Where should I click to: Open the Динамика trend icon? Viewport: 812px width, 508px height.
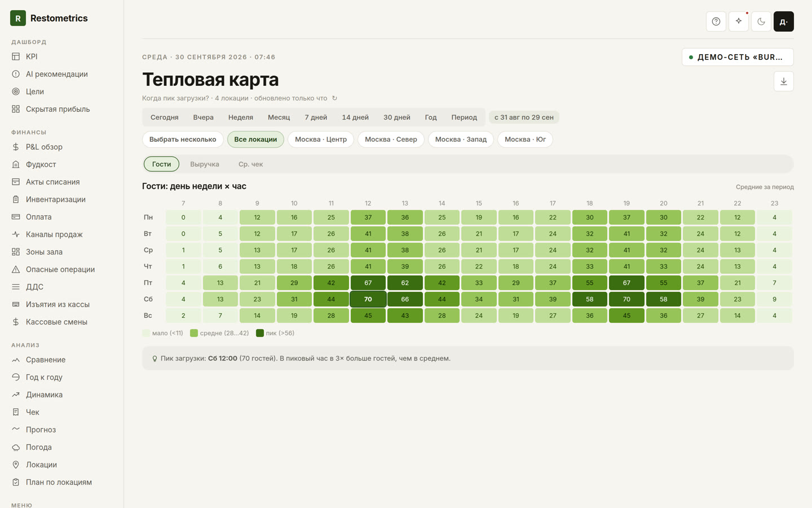point(16,395)
